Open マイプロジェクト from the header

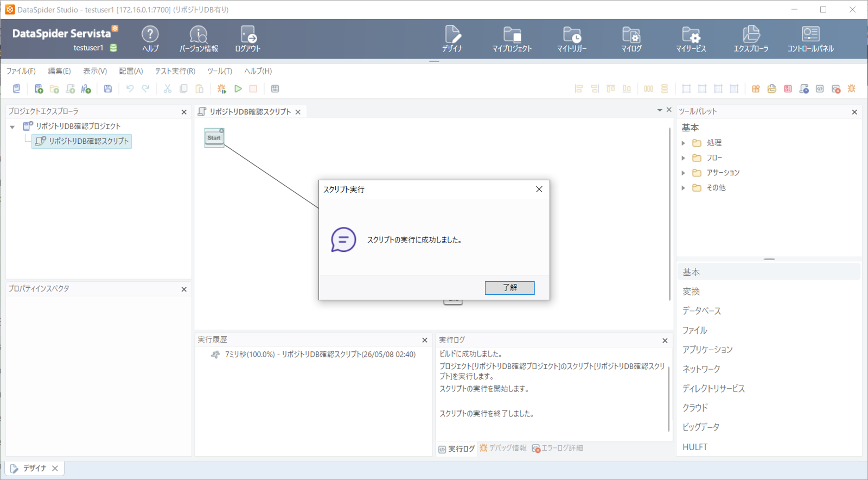click(x=512, y=39)
